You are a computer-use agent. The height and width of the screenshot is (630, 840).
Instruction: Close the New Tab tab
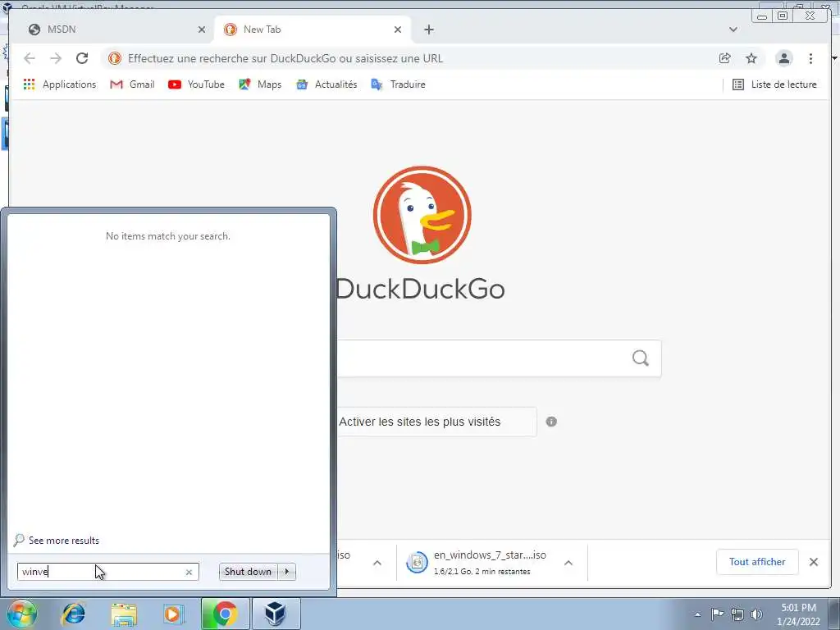click(398, 30)
